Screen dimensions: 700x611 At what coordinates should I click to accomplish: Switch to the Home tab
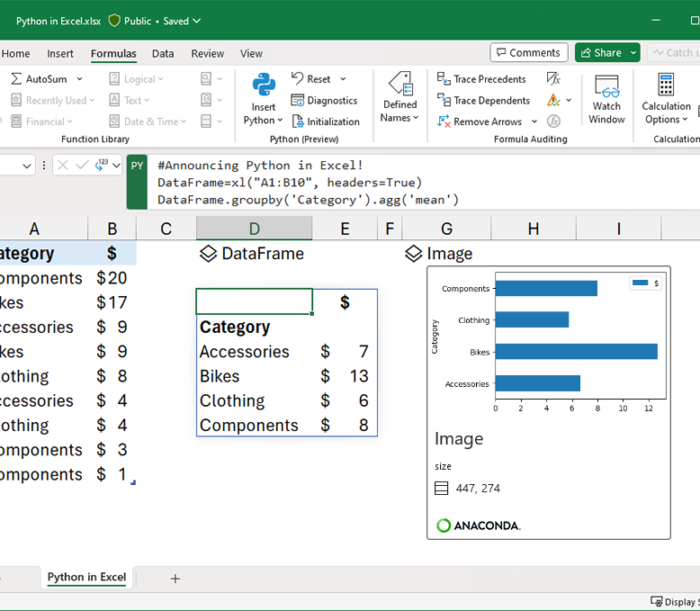[16, 54]
